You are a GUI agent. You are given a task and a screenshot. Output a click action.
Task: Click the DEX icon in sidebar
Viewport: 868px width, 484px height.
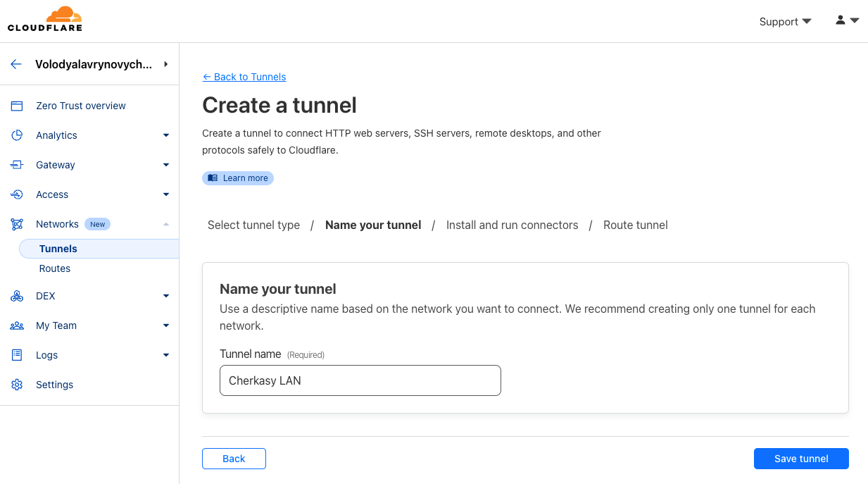pos(17,296)
